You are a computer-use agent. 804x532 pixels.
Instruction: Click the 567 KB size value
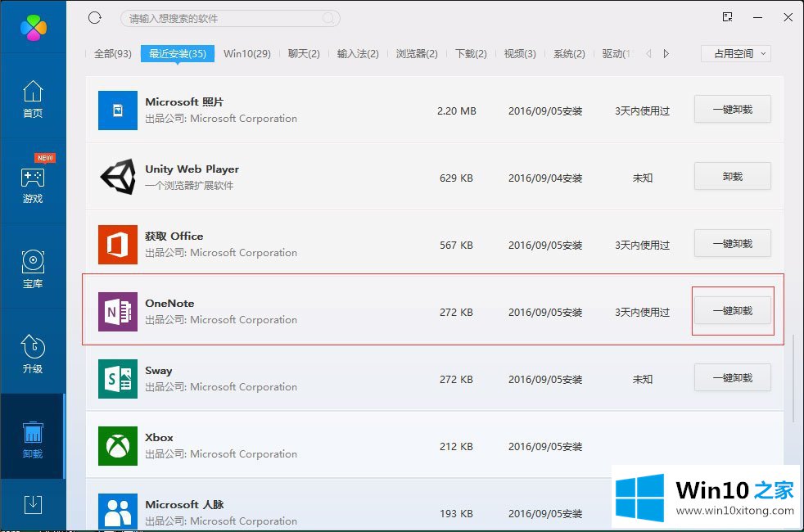(456, 245)
